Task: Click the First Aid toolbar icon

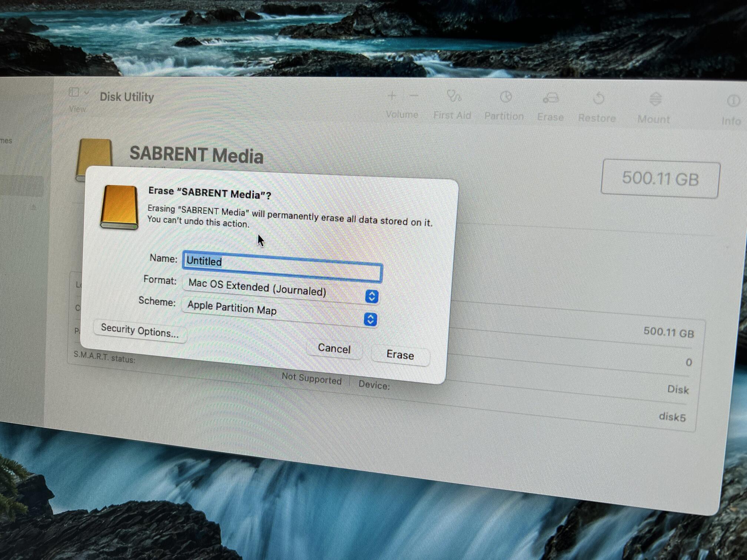Action: click(x=453, y=97)
